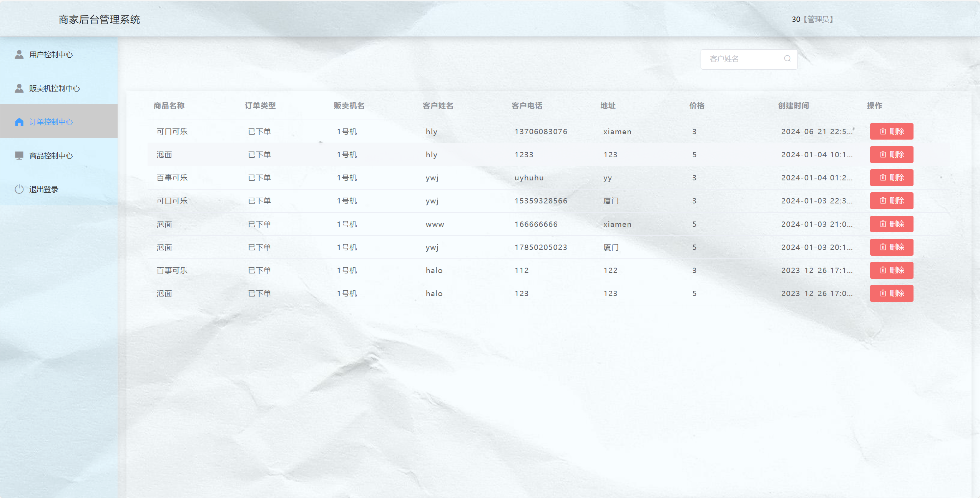The width and height of the screenshot is (980, 498).
Task: Click the monitor icon beside 商品控制中心
Action: point(19,155)
